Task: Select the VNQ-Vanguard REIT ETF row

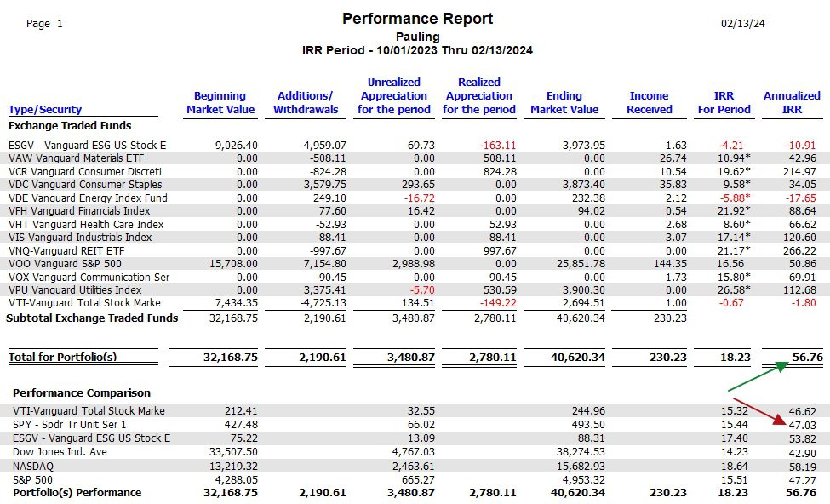Action: (415, 250)
